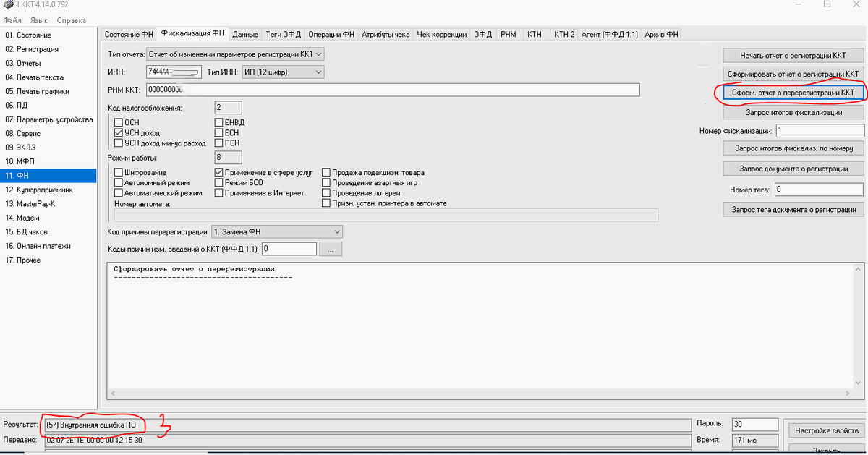
Task: Open Код причины перерегистрации dropdown
Action: [x=276, y=231]
